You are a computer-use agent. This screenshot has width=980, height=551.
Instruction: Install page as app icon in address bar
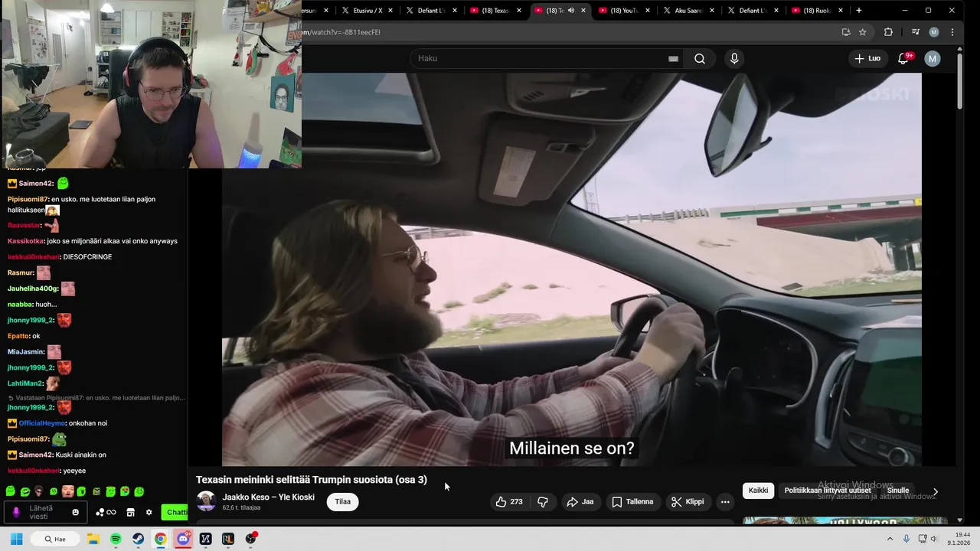[x=845, y=32]
